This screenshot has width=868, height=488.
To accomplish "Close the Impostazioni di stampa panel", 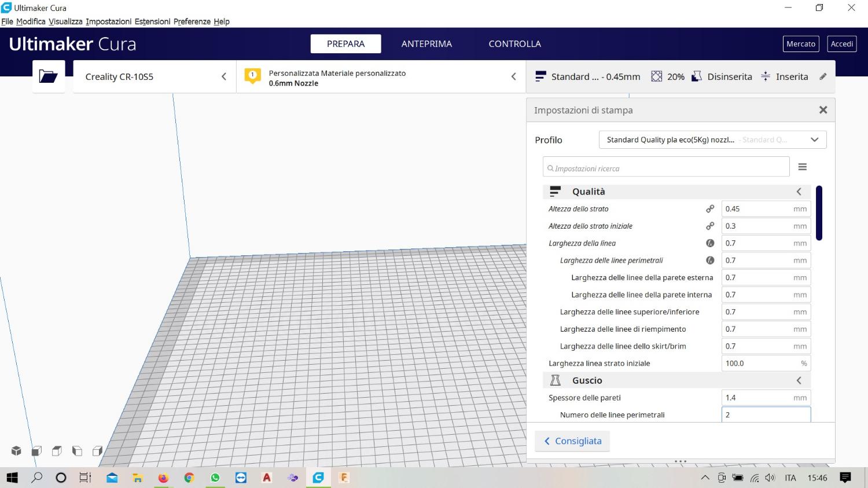I will 823,110.
